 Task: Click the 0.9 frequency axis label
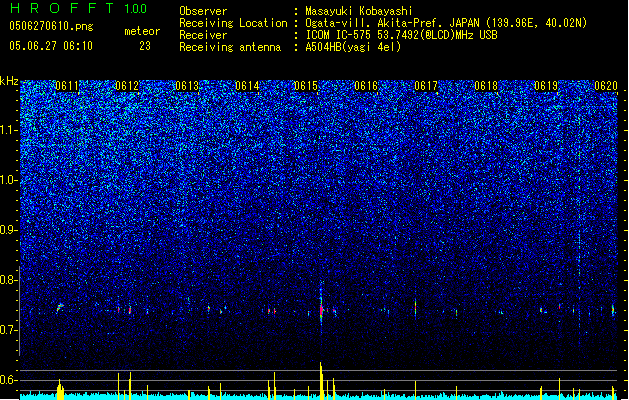[x=8, y=230]
